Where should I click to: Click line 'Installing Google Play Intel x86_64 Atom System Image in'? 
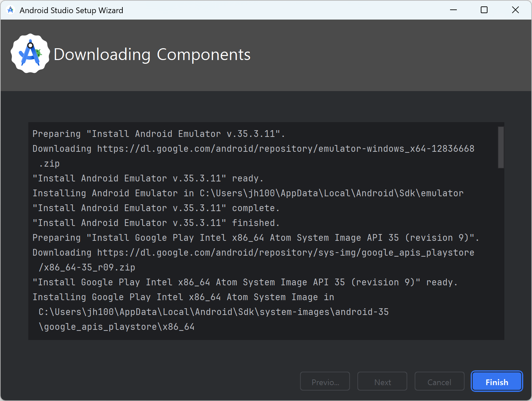(183, 297)
